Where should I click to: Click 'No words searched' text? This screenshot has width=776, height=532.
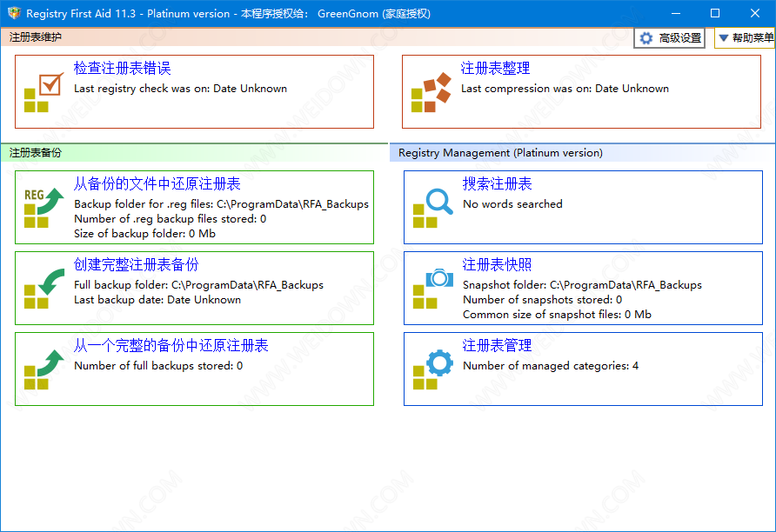pyautogui.click(x=512, y=204)
